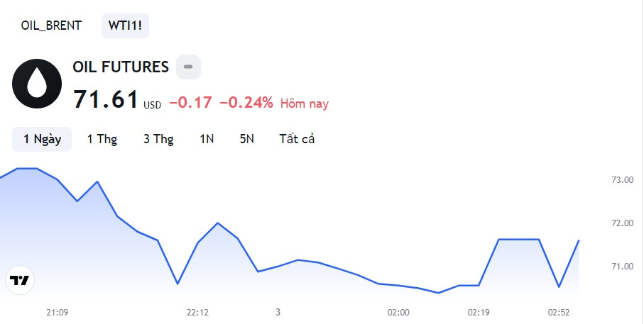This screenshot has width=644, height=324.
Task: Set the range to 3 Thg
Action: click(158, 139)
